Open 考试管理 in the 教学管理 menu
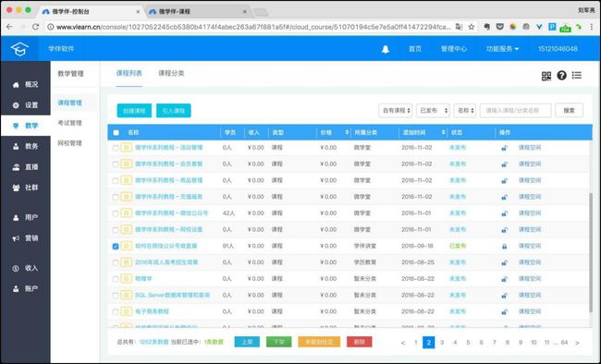 69,123
